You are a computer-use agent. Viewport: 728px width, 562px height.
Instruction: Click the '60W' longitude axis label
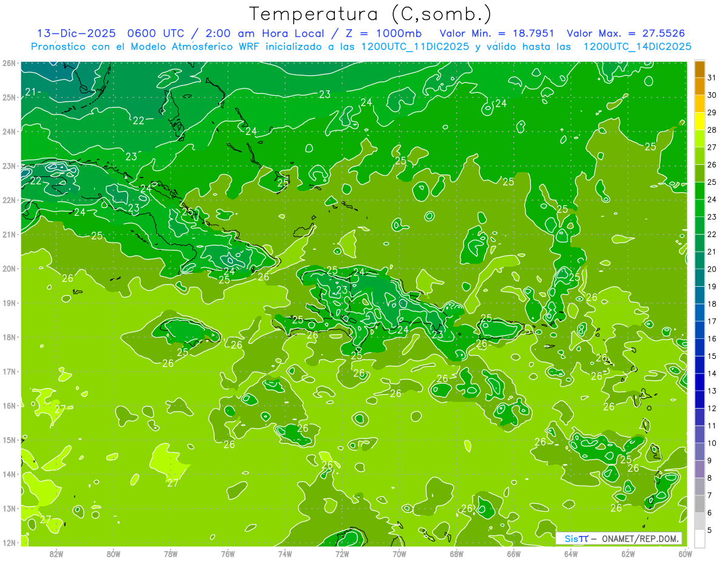(x=685, y=554)
